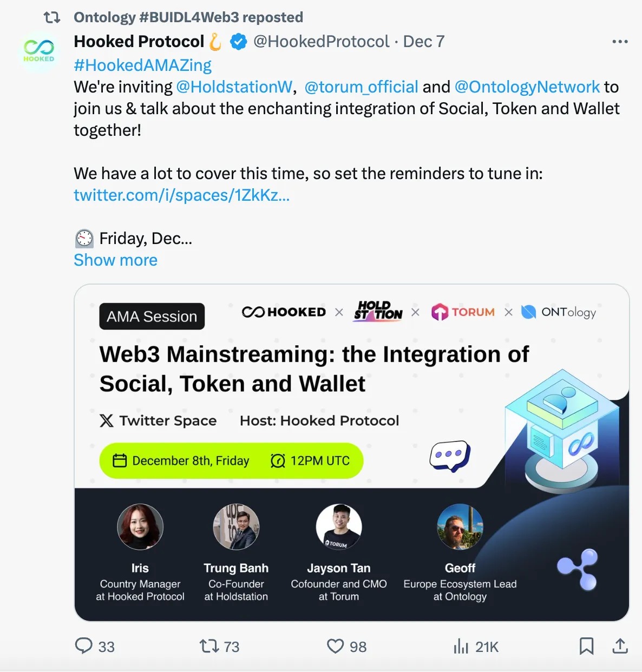
Task: Open the #HookedAMAZing hashtag
Action: [142, 65]
